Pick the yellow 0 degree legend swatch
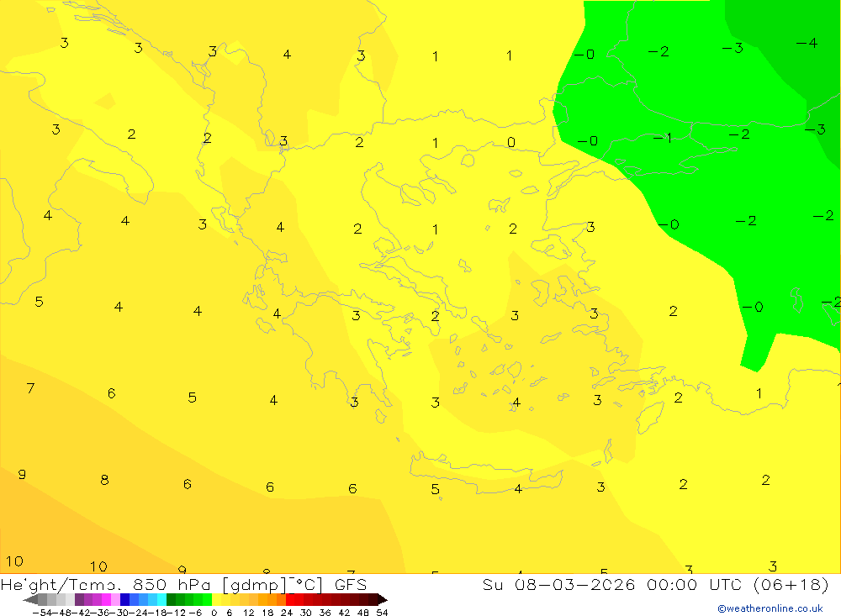The width and height of the screenshot is (841, 616). click(x=217, y=600)
